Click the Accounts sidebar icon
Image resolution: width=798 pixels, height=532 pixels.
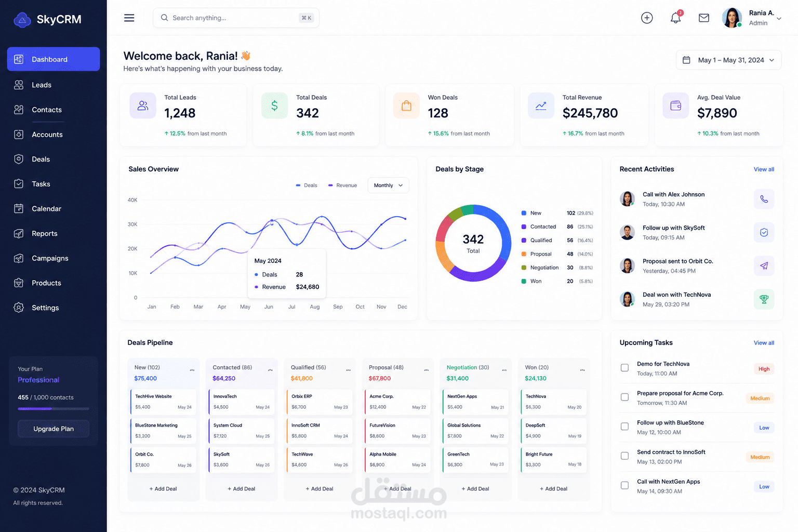[x=19, y=134]
